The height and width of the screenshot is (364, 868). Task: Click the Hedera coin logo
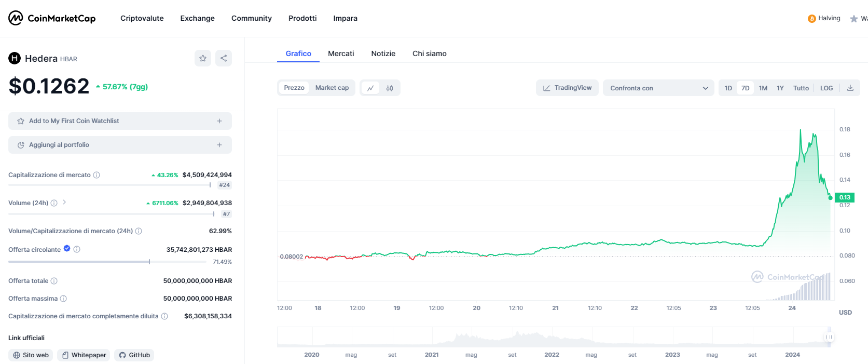click(15, 58)
